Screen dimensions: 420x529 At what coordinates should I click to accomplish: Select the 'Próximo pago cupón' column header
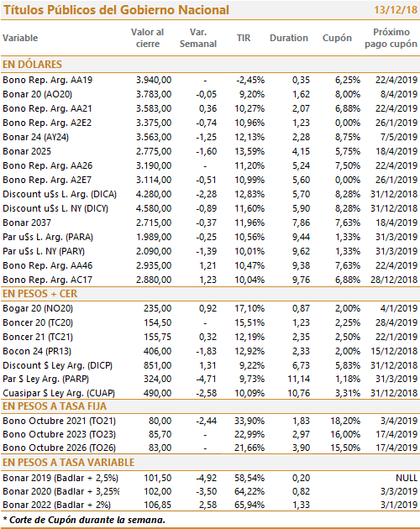391,38
